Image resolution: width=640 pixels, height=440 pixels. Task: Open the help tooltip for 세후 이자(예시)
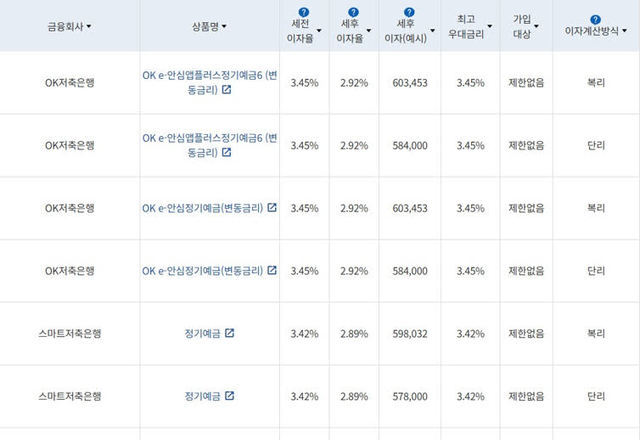(x=409, y=12)
